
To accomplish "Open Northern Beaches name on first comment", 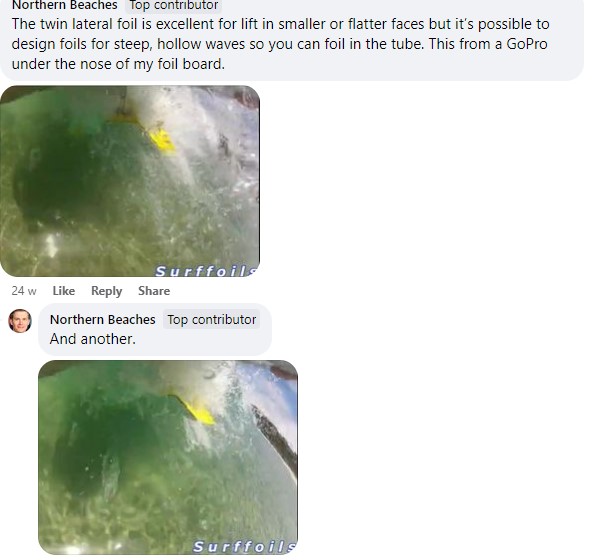I will click(x=65, y=5).
